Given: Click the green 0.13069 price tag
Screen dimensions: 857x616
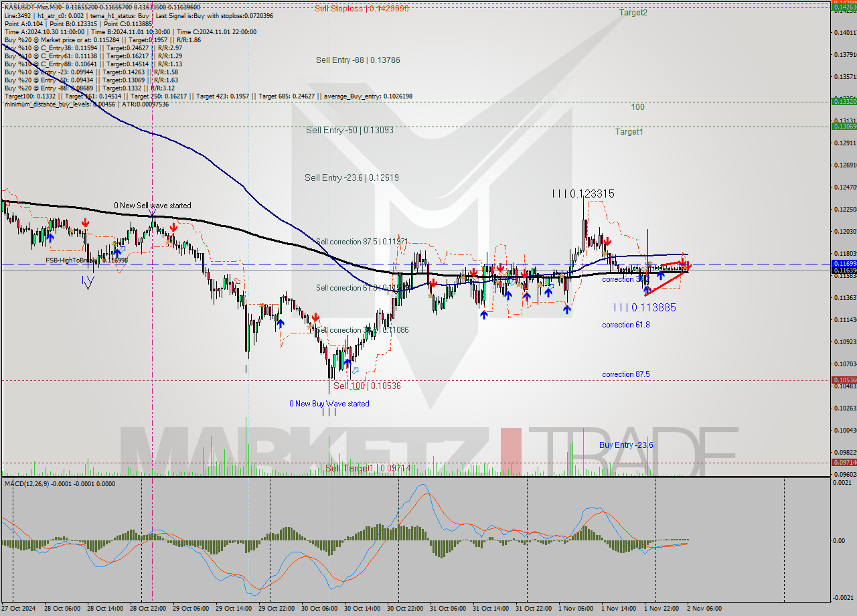Looking at the screenshot, I should pos(844,126).
